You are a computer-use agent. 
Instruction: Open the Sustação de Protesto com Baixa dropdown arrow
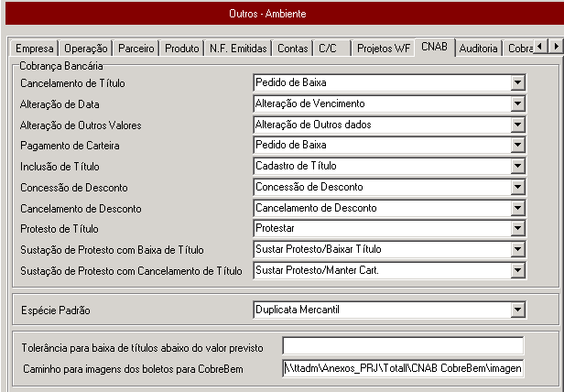tap(517, 249)
